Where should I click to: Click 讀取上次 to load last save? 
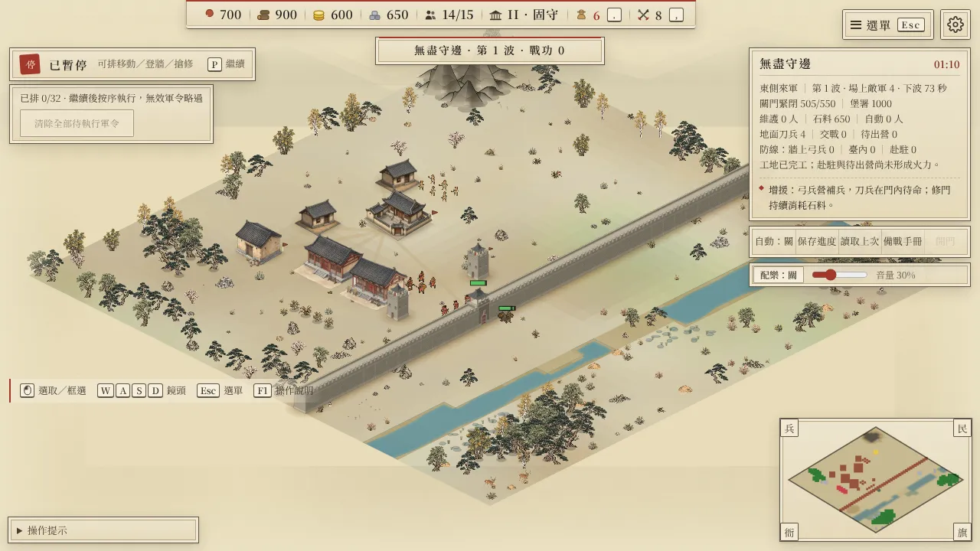[x=860, y=241]
